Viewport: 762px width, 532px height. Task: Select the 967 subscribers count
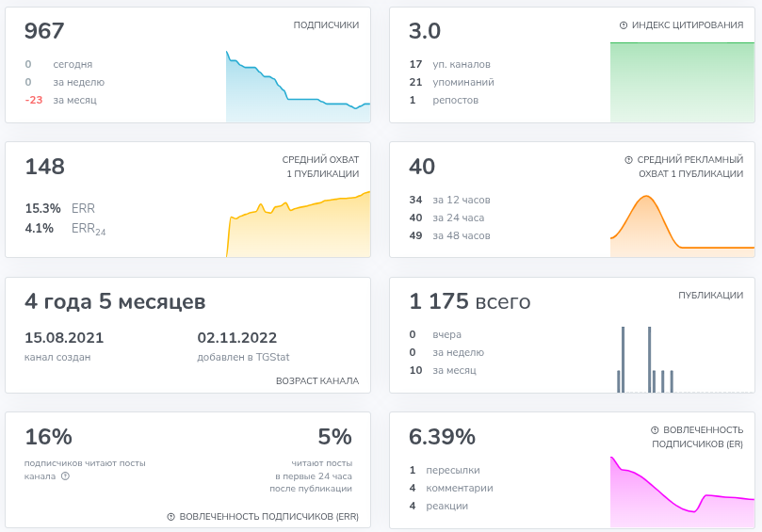[x=44, y=31]
